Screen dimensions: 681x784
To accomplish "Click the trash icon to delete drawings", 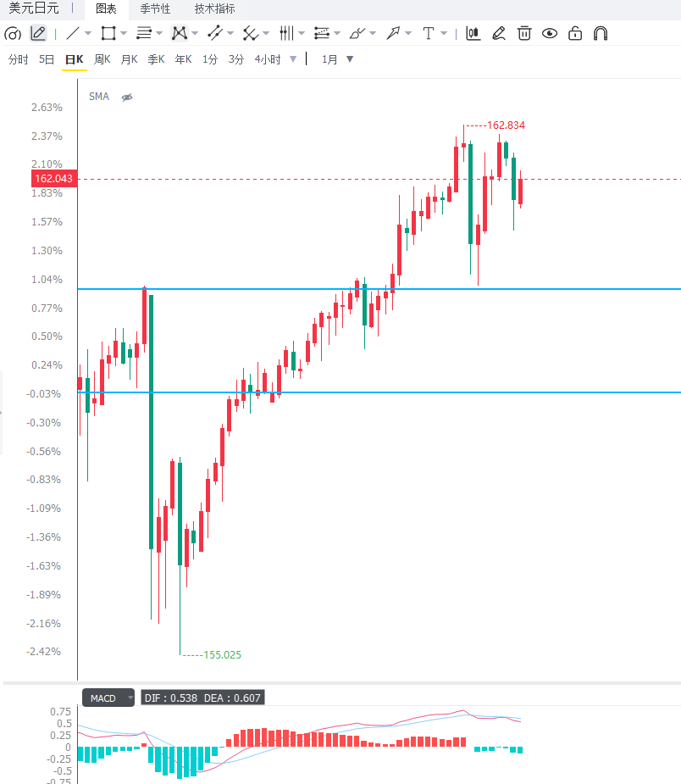I will pos(524,34).
